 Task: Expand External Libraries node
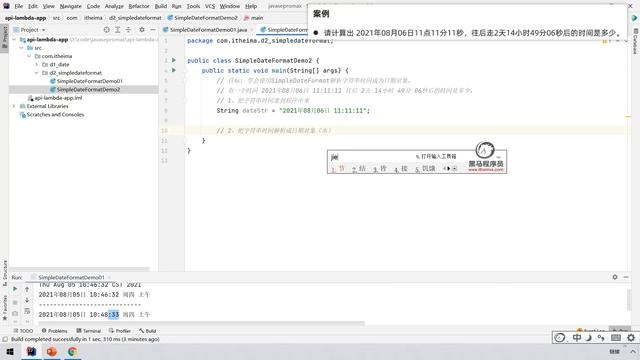tap(14, 106)
